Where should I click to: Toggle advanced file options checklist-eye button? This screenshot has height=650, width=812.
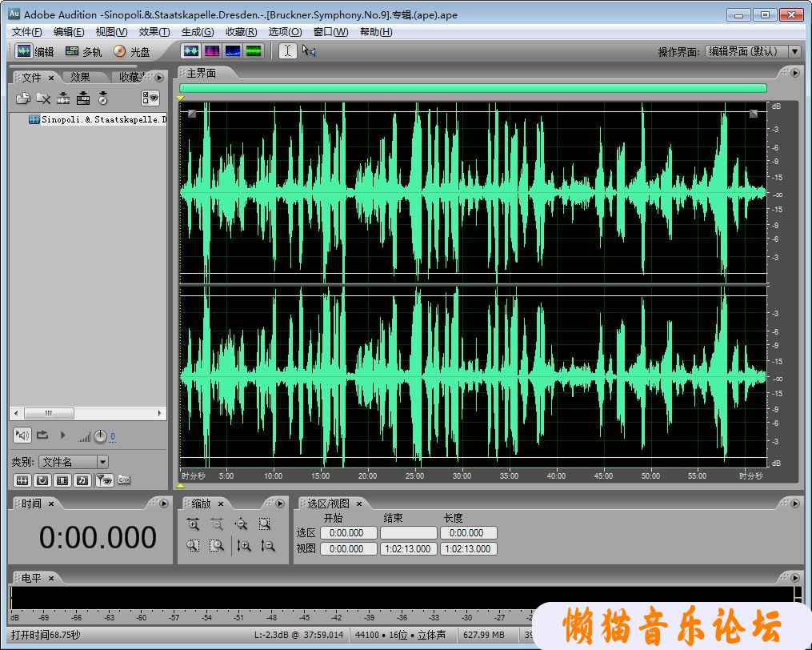pyautogui.click(x=150, y=98)
